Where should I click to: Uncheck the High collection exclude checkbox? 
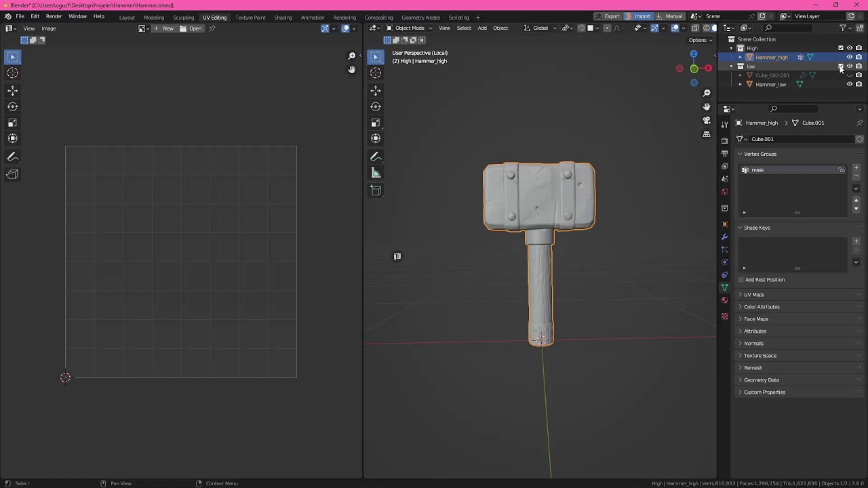coord(841,48)
